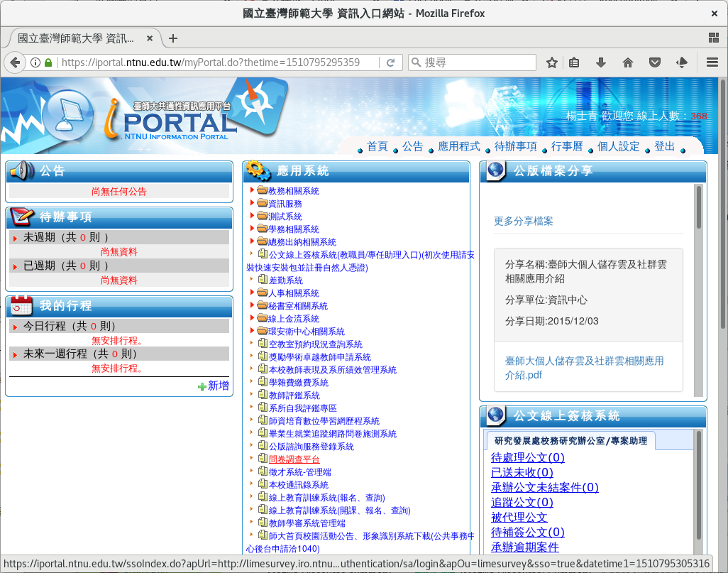Click the document icon beside 本校通訊錄系統
The width and height of the screenshot is (728, 573).
click(x=263, y=484)
